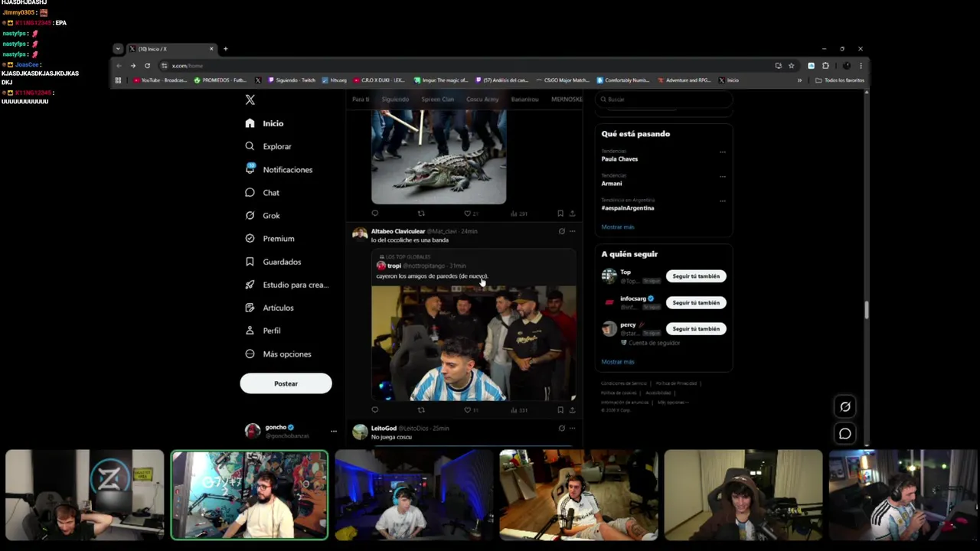Open Premium in sidebar

click(x=269, y=239)
